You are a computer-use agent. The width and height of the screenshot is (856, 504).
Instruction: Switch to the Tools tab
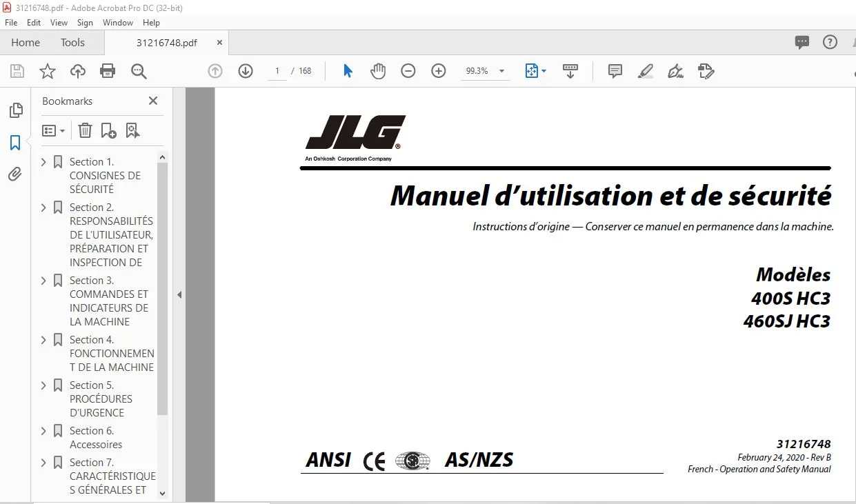pyautogui.click(x=72, y=42)
